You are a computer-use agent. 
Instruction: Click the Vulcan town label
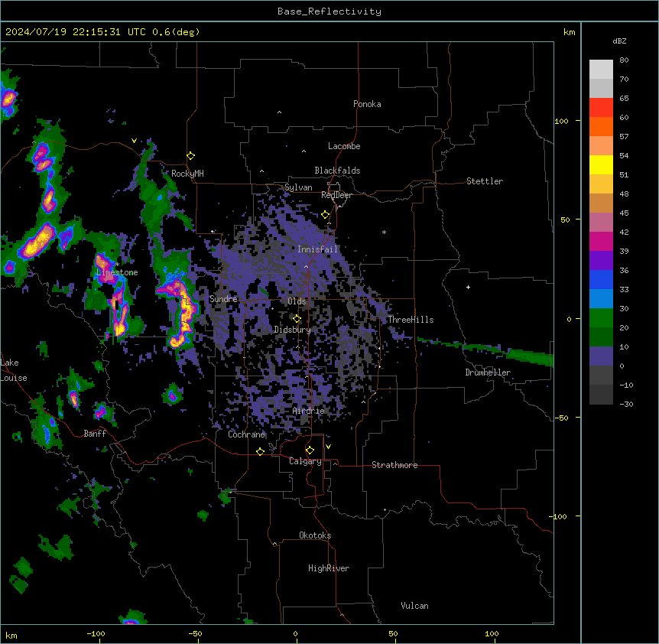click(x=415, y=606)
